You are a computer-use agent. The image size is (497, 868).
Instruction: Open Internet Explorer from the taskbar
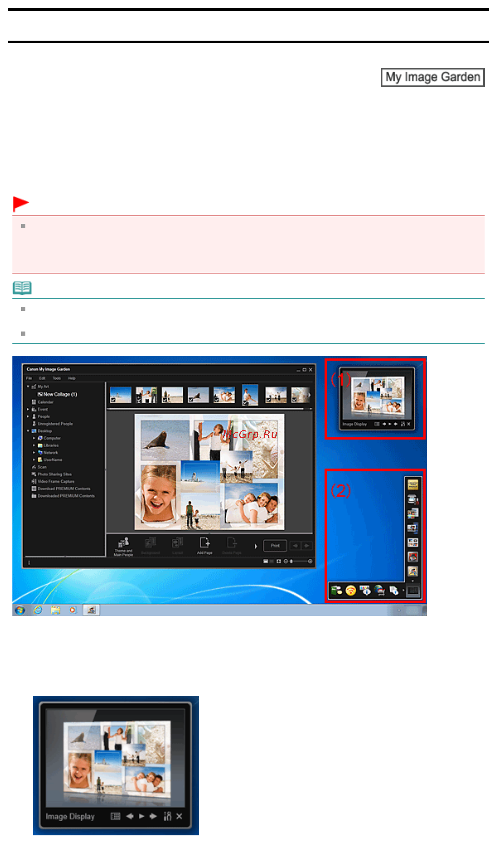pyautogui.click(x=38, y=610)
